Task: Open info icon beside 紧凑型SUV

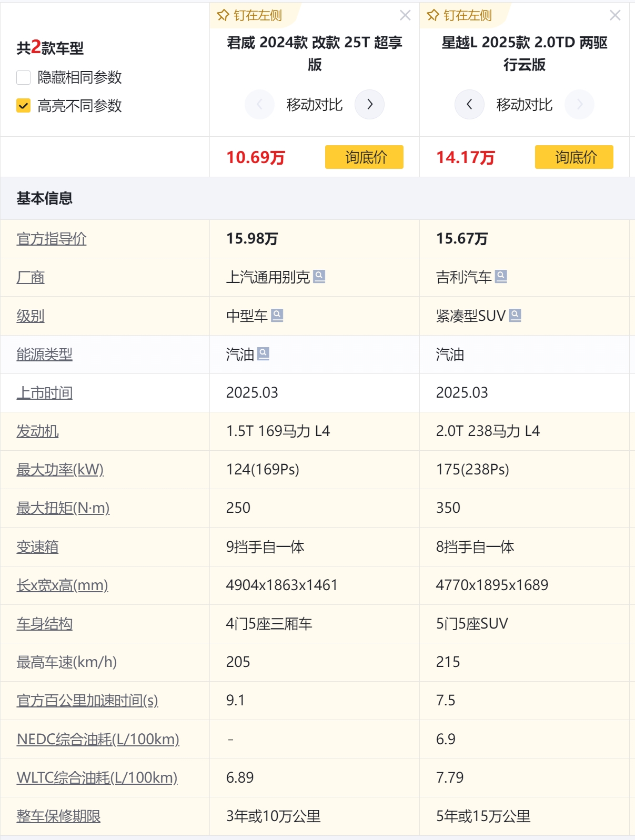Action: coord(516,315)
